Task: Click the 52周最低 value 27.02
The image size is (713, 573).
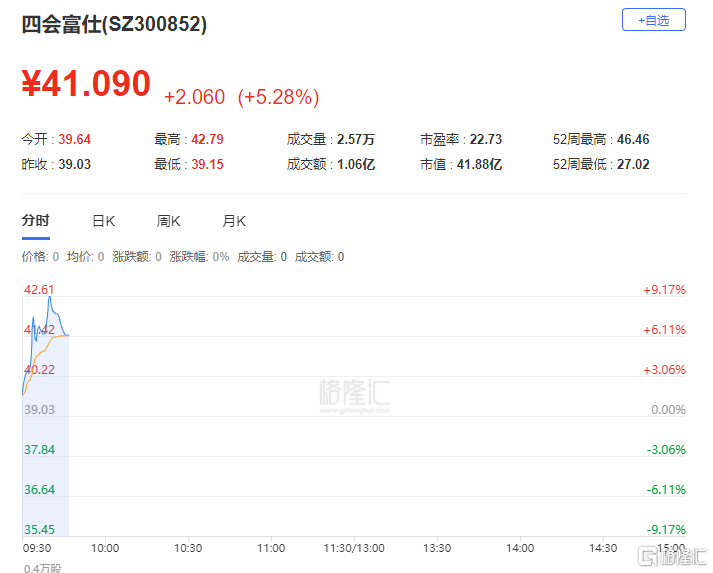Action: coord(633,164)
